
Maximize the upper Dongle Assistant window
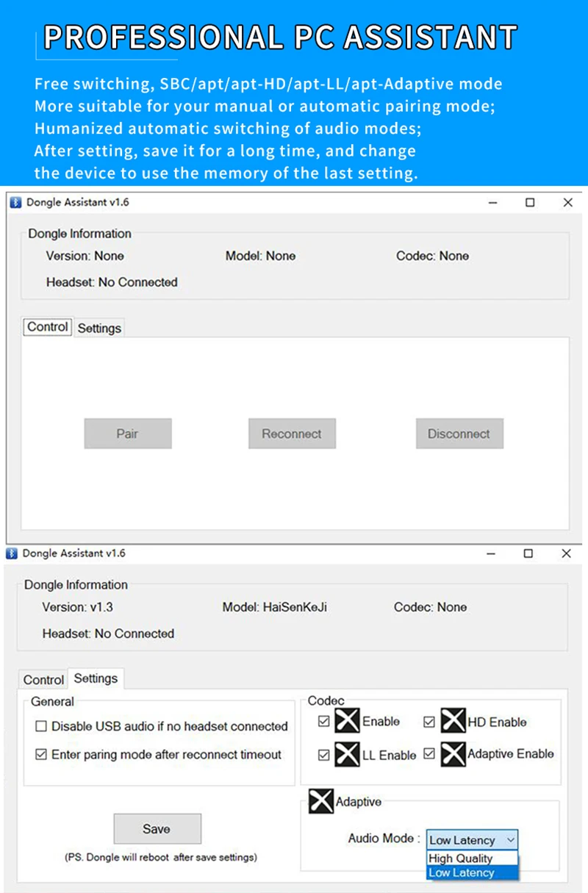coord(530,203)
